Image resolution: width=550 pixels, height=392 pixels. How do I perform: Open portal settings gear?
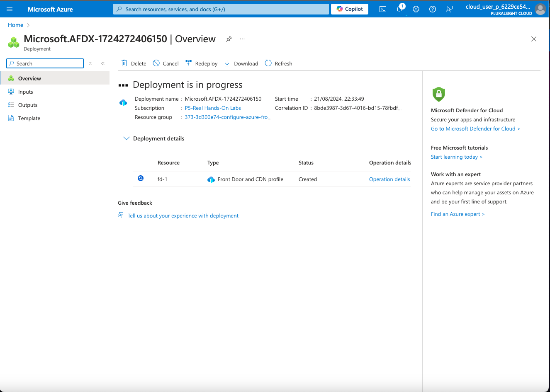point(416,9)
